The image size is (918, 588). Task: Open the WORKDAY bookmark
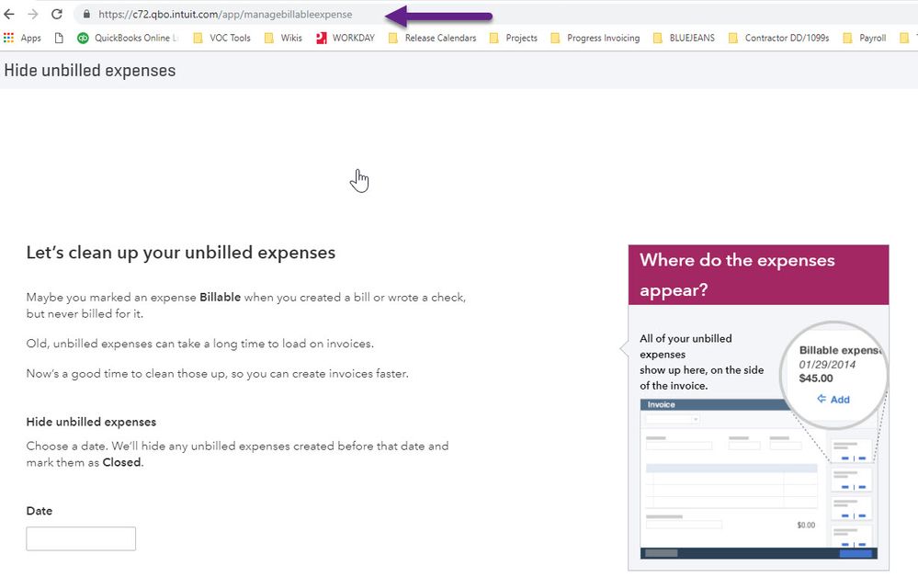point(346,38)
